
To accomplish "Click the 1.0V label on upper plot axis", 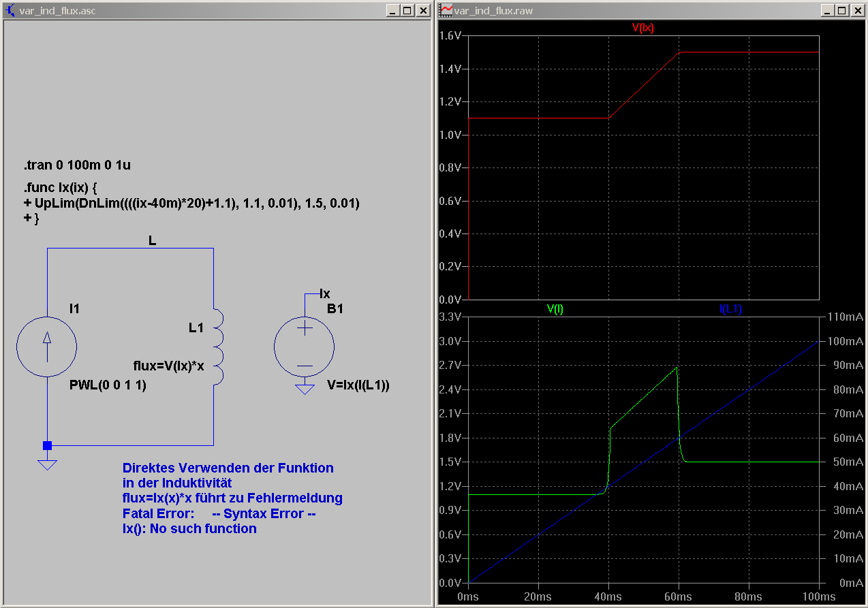I will pos(451,135).
